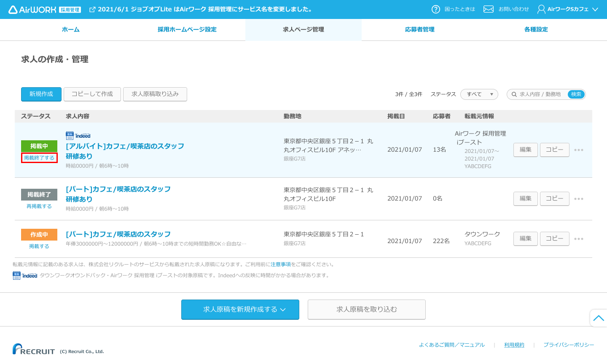Click コピー for the 作成中 job

pyautogui.click(x=555, y=239)
